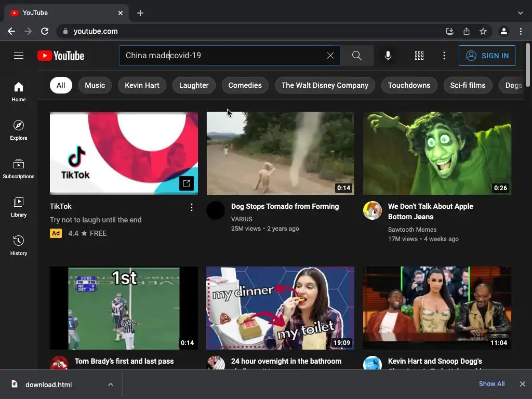View site information via the lock icon

(65, 31)
